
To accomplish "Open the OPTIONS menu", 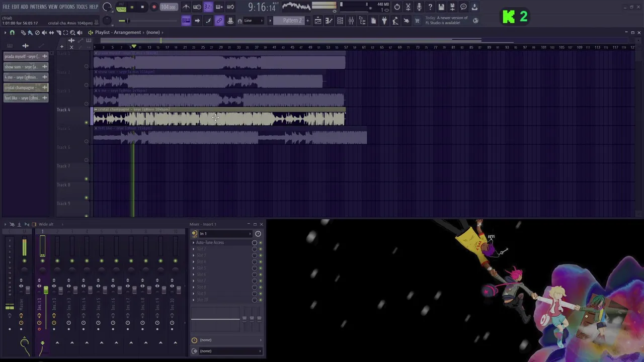I will coord(67,7).
